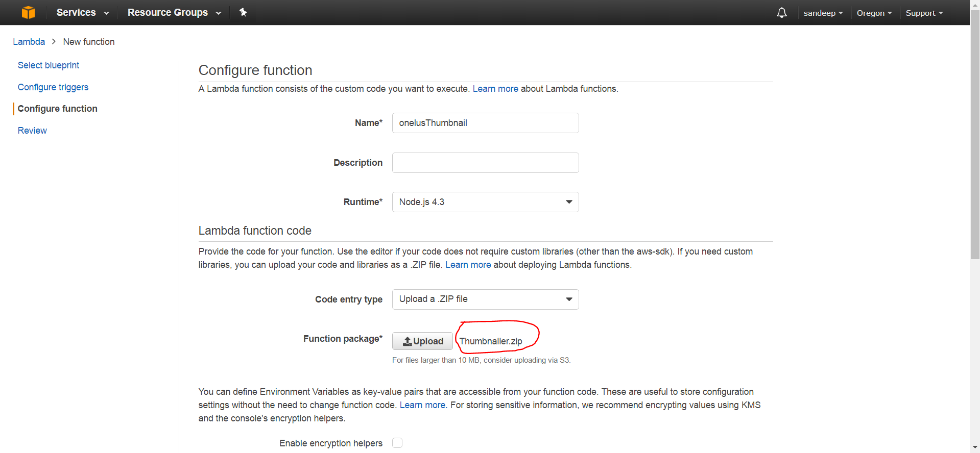The image size is (980, 453).
Task: Open the Oregon region selector
Action: pyautogui.click(x=874, y=13)
